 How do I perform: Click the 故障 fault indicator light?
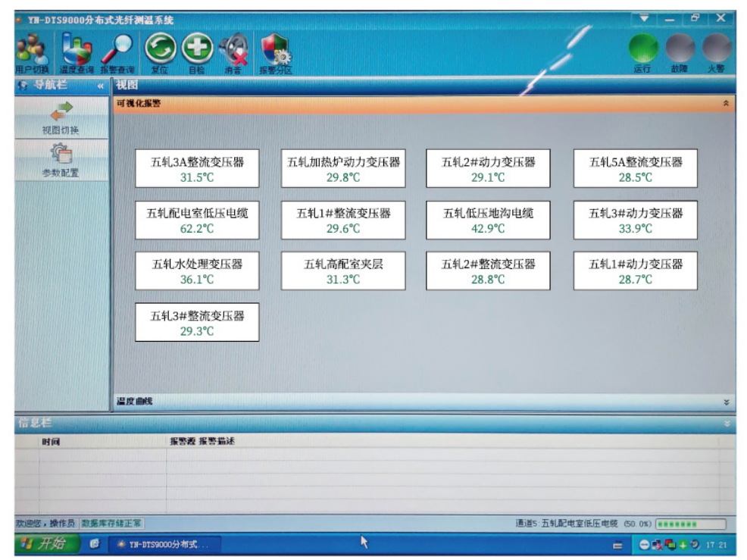[x=679, y=50]
